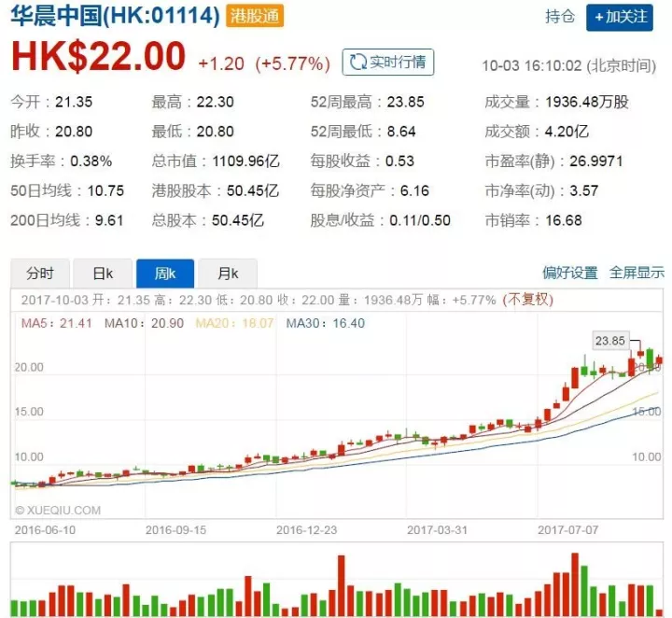Switch to the 分时 chart tab
Viewport: 672px width, 618px height.
point(40,273)
